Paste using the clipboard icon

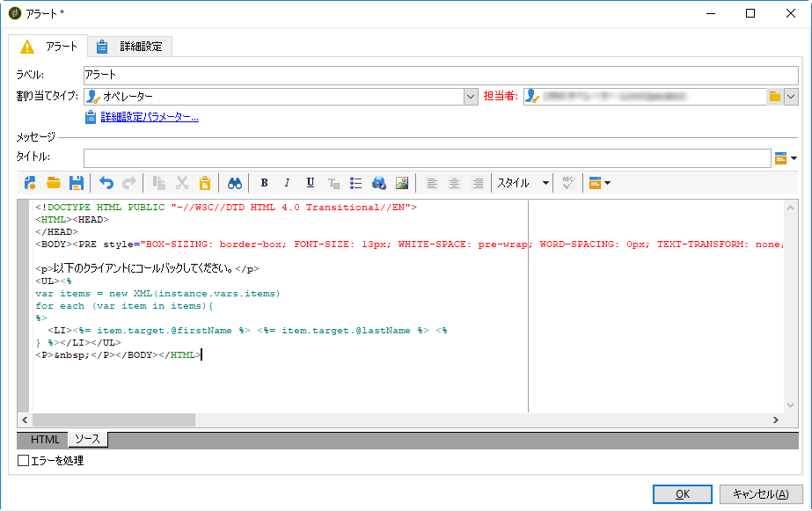tap(205, 183)
